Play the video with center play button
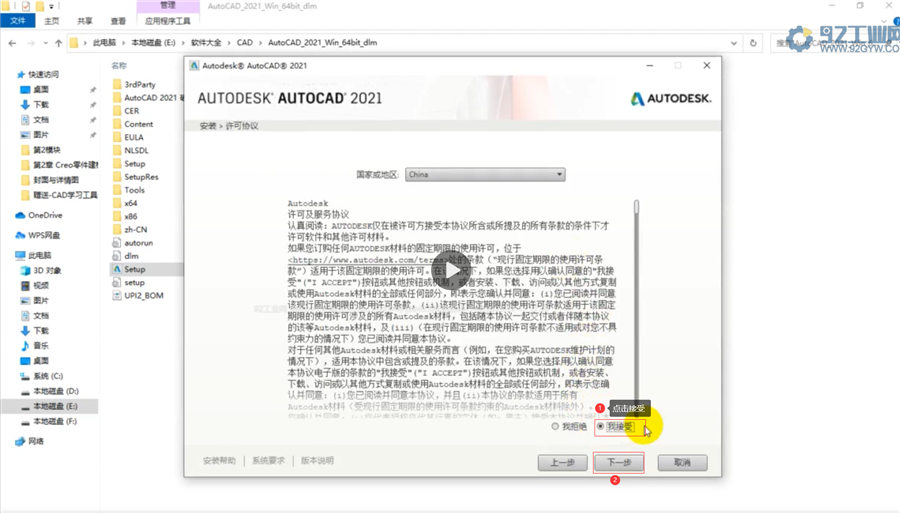 click(451, 270)
